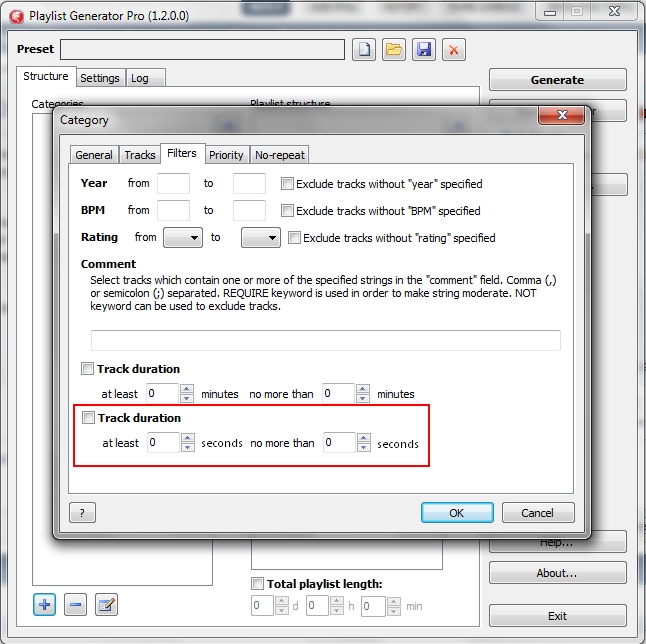Click the Year to input field
The width and height of the screenshot is (646, 644).
tap(249, 183)
